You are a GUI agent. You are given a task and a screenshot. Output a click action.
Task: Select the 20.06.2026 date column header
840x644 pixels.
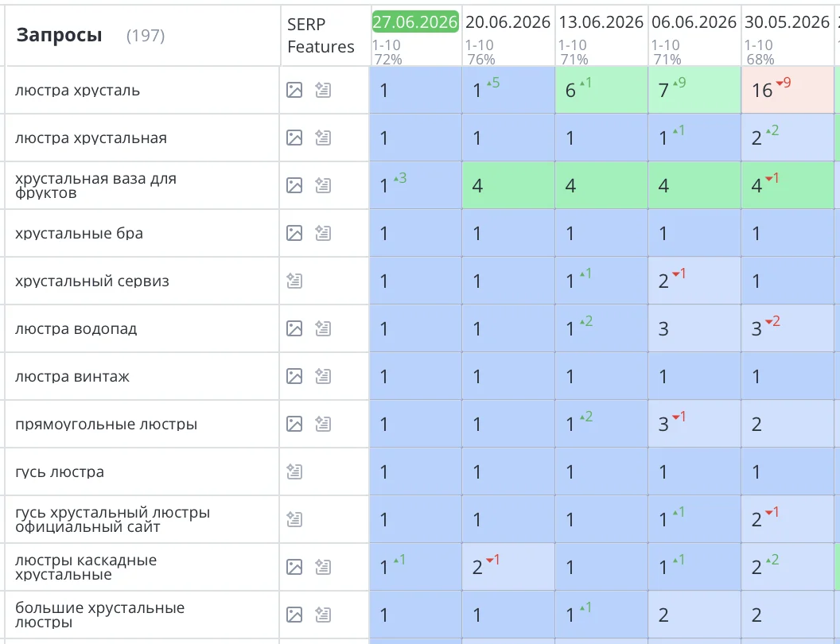click(x=507, y=22)
